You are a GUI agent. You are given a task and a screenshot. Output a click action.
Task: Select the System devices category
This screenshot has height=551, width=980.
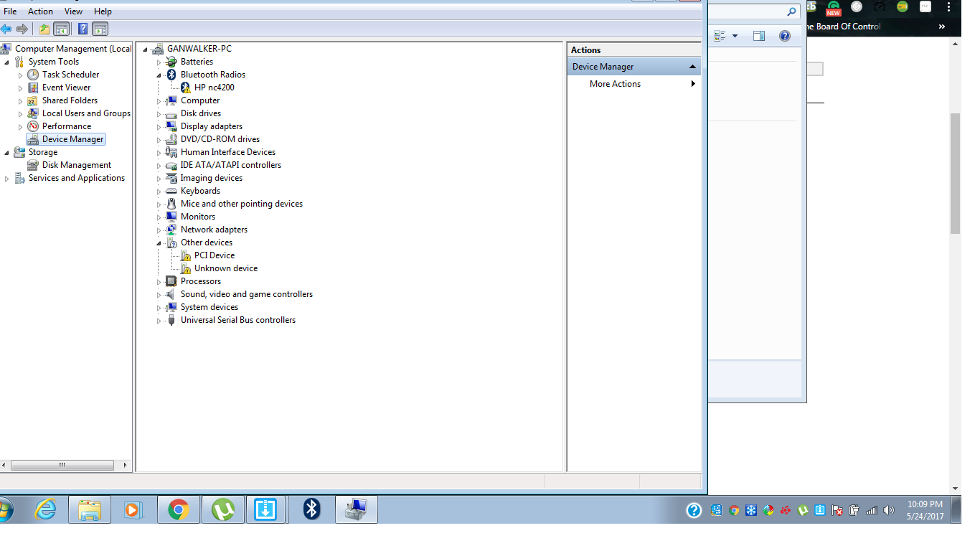click(209, 307)
